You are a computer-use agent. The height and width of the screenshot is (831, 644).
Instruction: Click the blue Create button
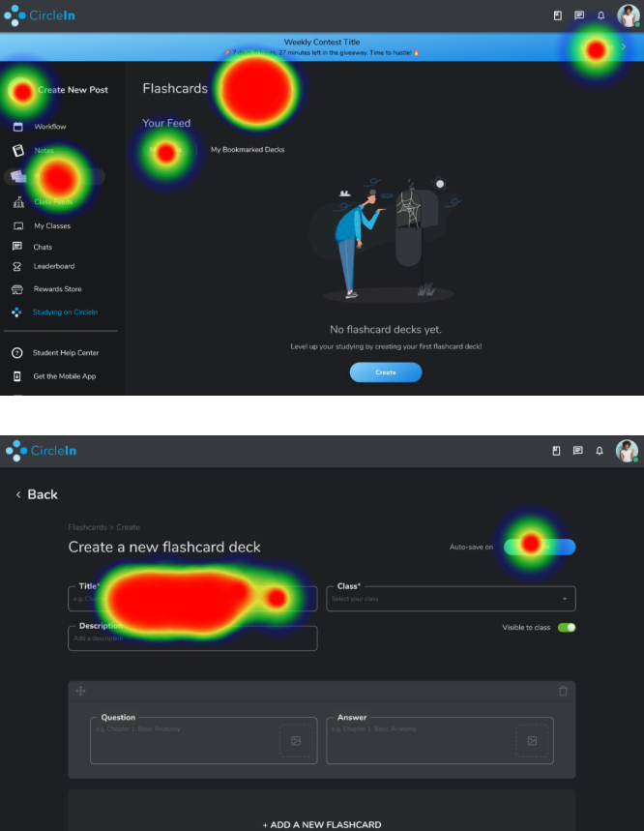click(x=386, y=372)
